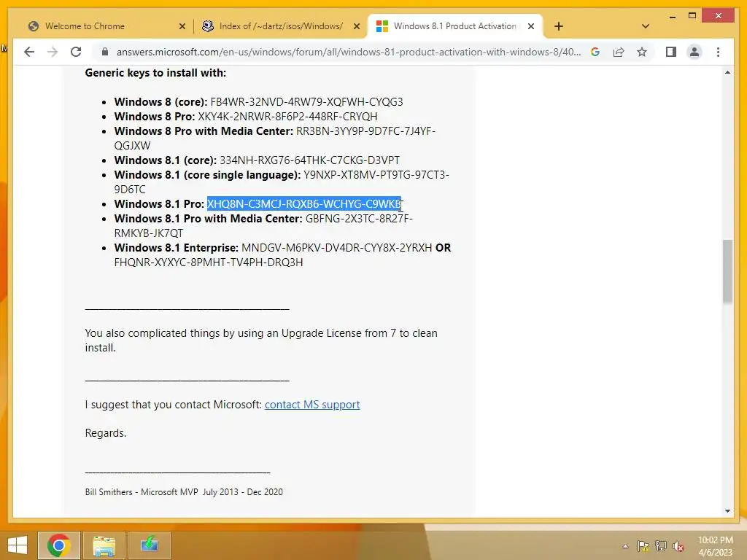Reload the current page
The width and height of the screenshot is (747, 560).
(76, 52)
